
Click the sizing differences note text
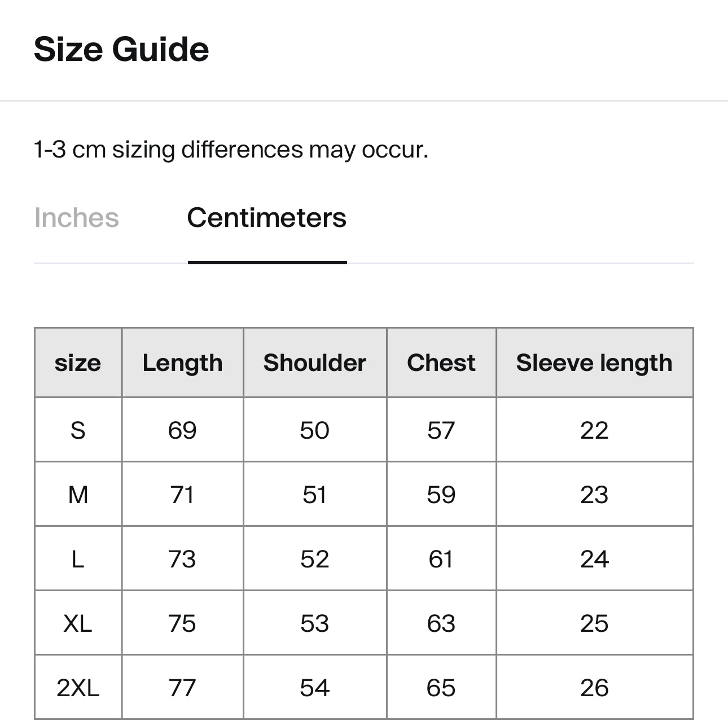tap(231, 150)
